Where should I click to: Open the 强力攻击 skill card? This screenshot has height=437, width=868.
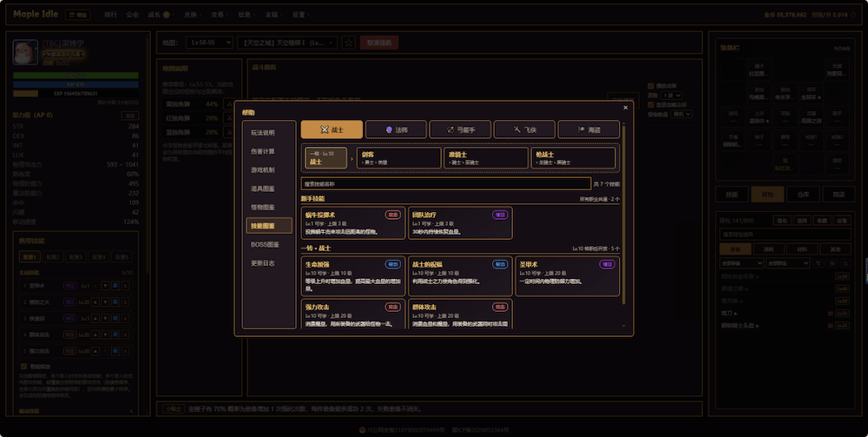pos(353,314)
